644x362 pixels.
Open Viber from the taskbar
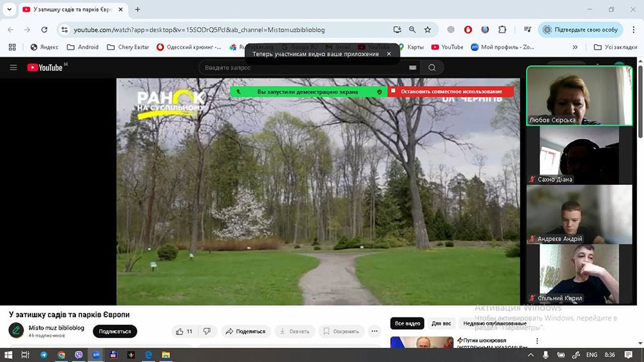pos(79,355)
